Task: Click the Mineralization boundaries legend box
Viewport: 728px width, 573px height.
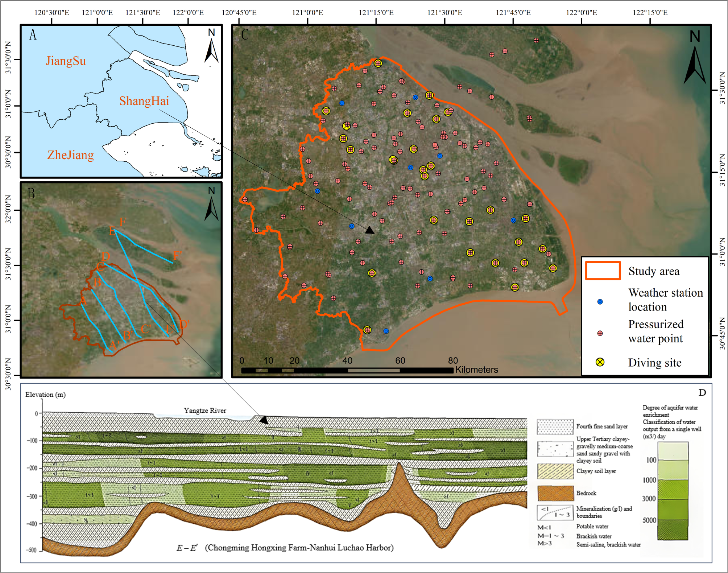Action: pos(555,512)
